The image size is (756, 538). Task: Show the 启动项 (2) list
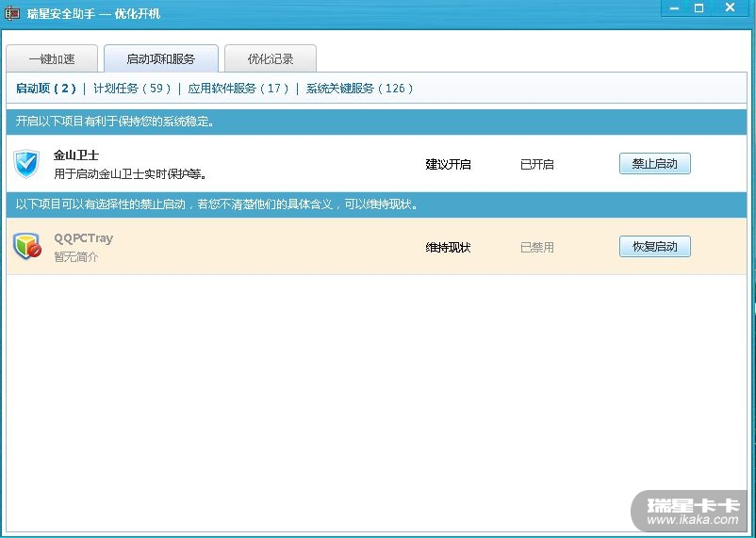click(x=46, y=89)
